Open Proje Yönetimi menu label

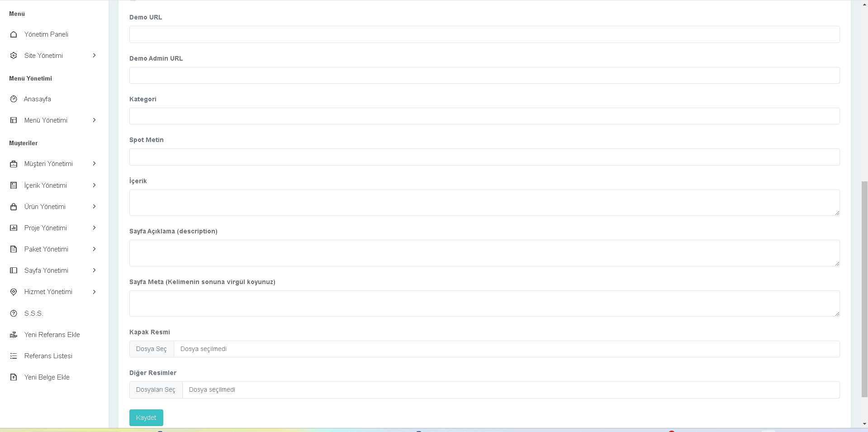pos(46,228)
